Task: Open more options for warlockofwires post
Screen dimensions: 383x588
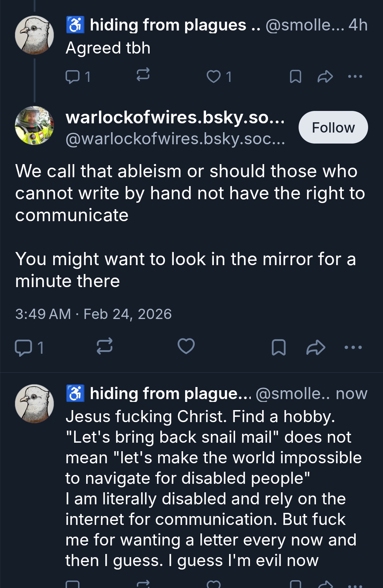Action: 353,347
